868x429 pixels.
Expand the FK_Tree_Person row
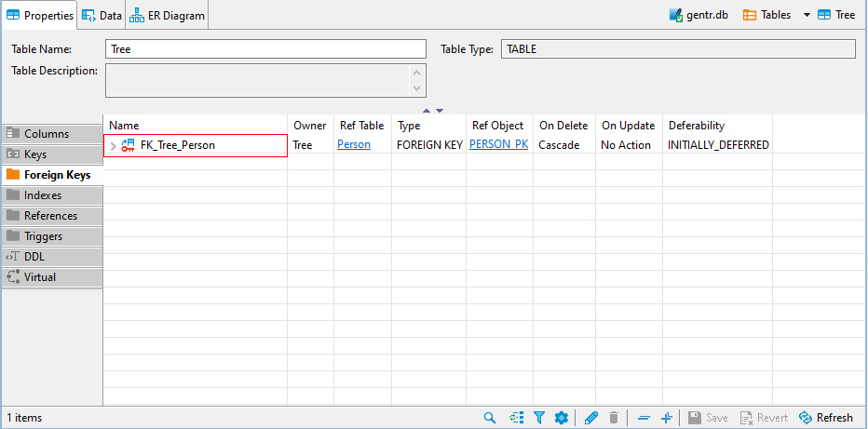[114, 146]
